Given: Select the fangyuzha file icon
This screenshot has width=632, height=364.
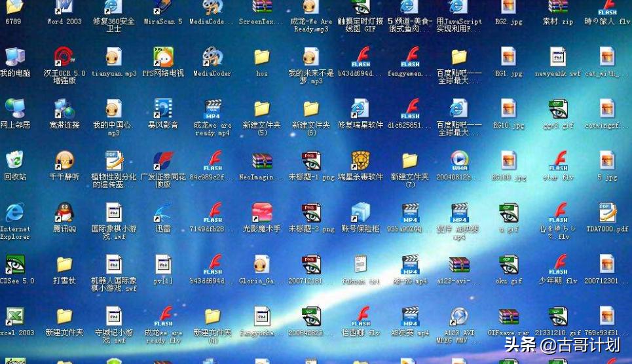Looking at the screenshot, I should tap(262, 316).
